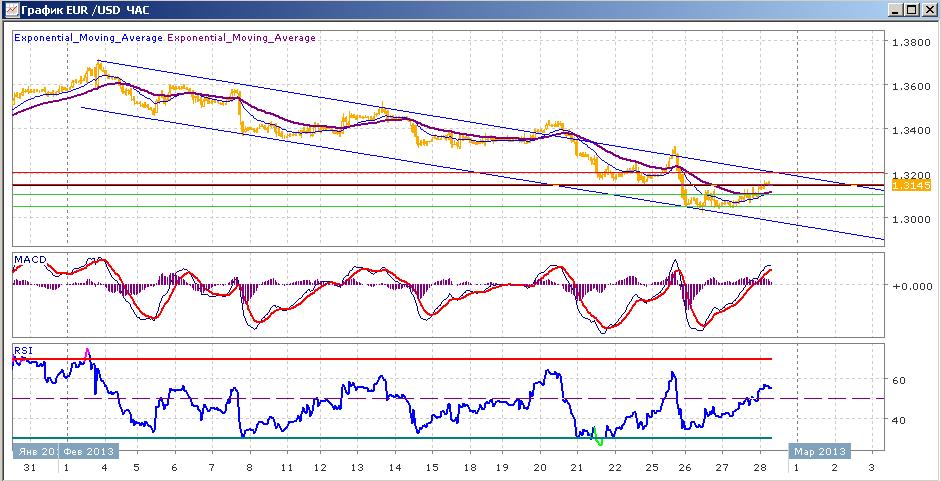Click date 26 on the time axis
Screen dimensions: 941x481
coord(684,468)
